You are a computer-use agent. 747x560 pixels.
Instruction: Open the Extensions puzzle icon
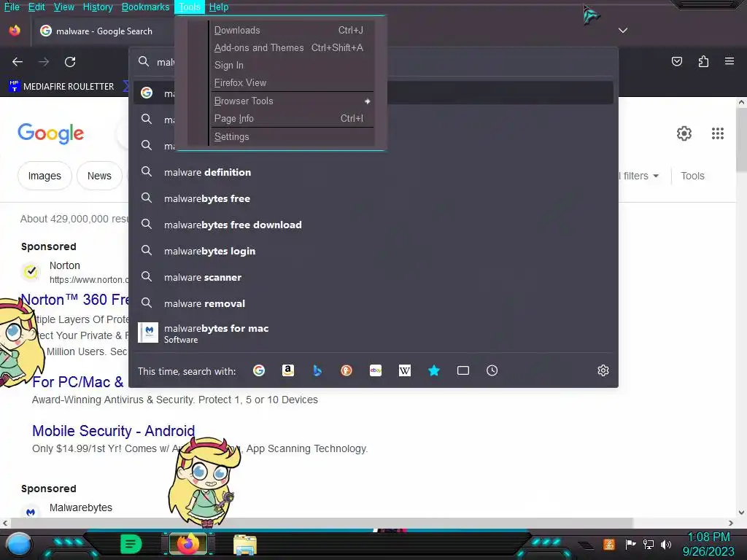tap(703, 61)
